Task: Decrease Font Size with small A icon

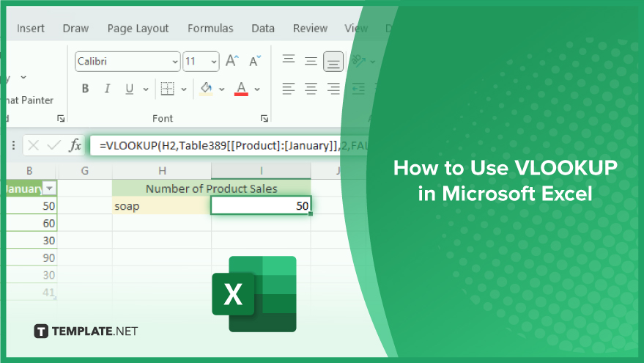Action: tap(255, 61)
